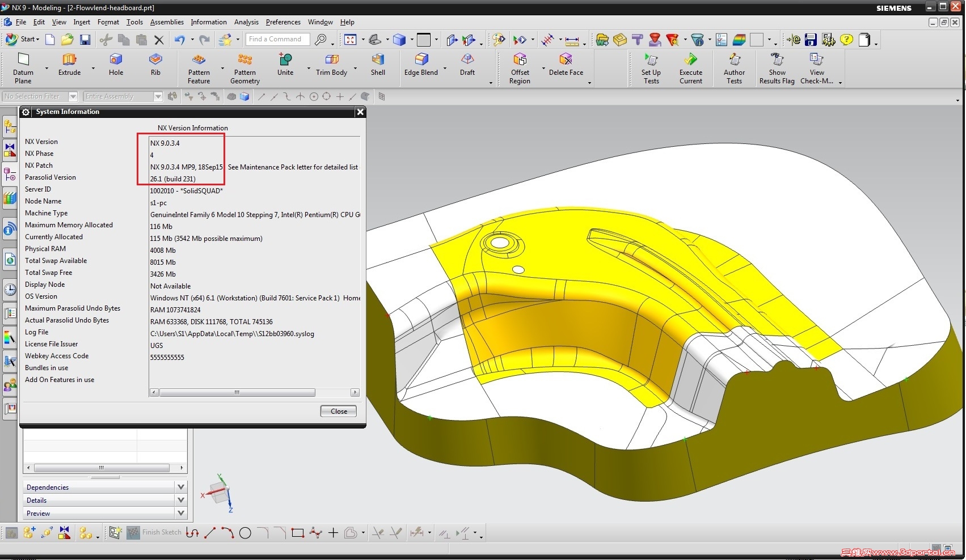Click the Delete X icon in the toolbar

pyautogui.click(x=159, y=40)
